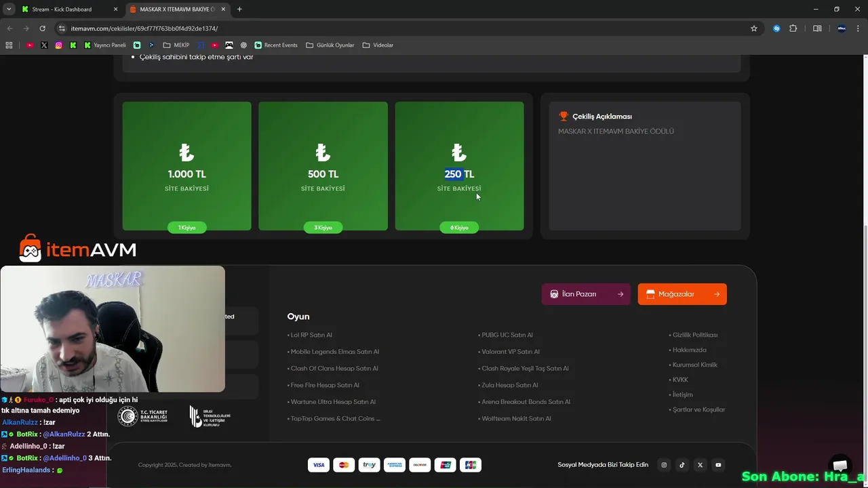Switch to the Stream - Kick Dashboard tab
Screen dimensions: 868x488
[x=61, y=9]
